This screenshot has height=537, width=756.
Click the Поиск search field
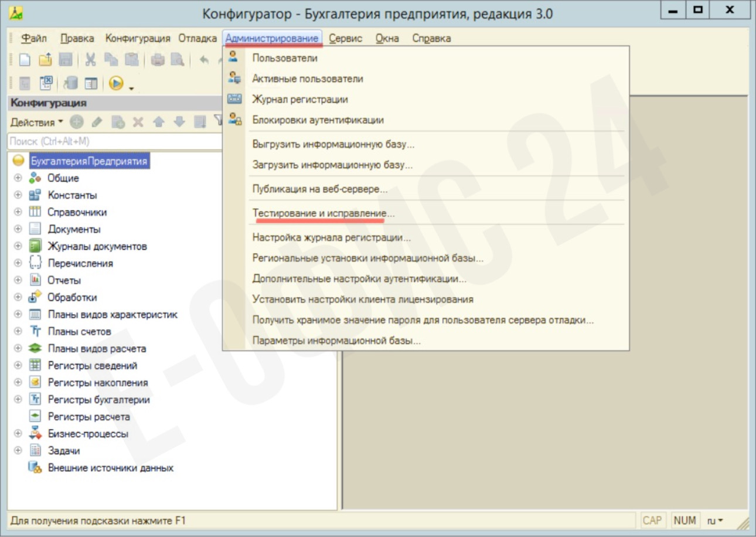click(x=114, y=141)
